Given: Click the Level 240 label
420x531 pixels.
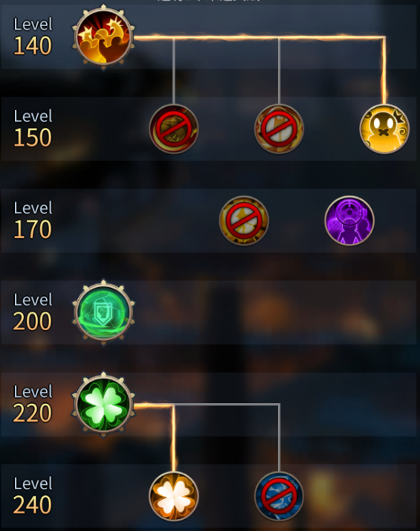Looking at the screenshot, I should (x=33, y=495).
